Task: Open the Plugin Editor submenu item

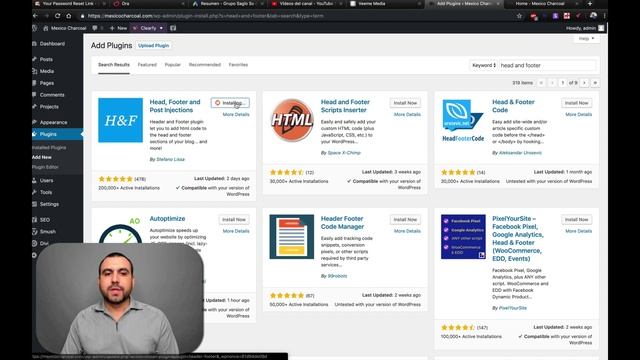Action: (45, 167)
